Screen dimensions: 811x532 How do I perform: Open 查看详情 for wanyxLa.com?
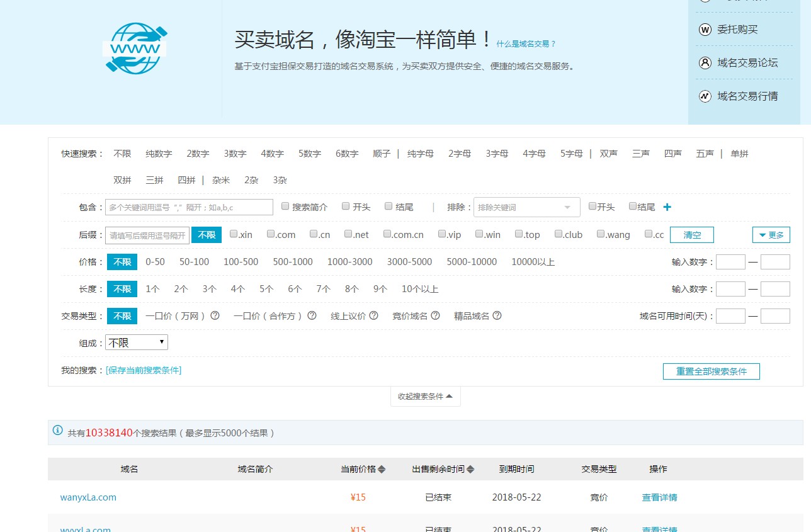[659, 497]
